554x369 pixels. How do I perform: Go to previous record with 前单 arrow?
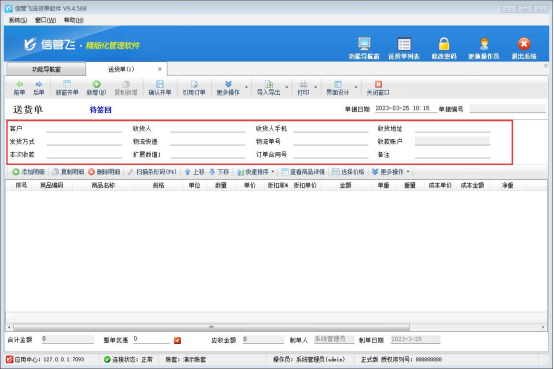pyautogui.click(x=19, y=84)
